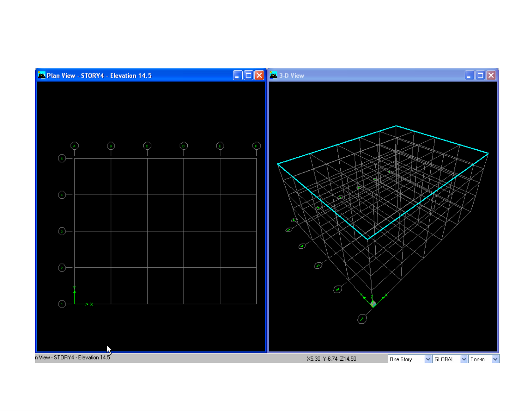The image size is (532, 411).
Task: Open the Ton-m units dropdown
Action: tap(495, 359)
